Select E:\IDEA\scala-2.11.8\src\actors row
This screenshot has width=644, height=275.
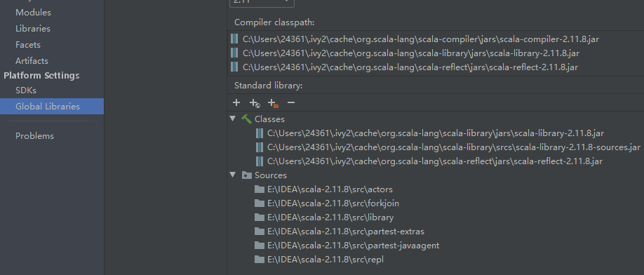click(330, 189)
